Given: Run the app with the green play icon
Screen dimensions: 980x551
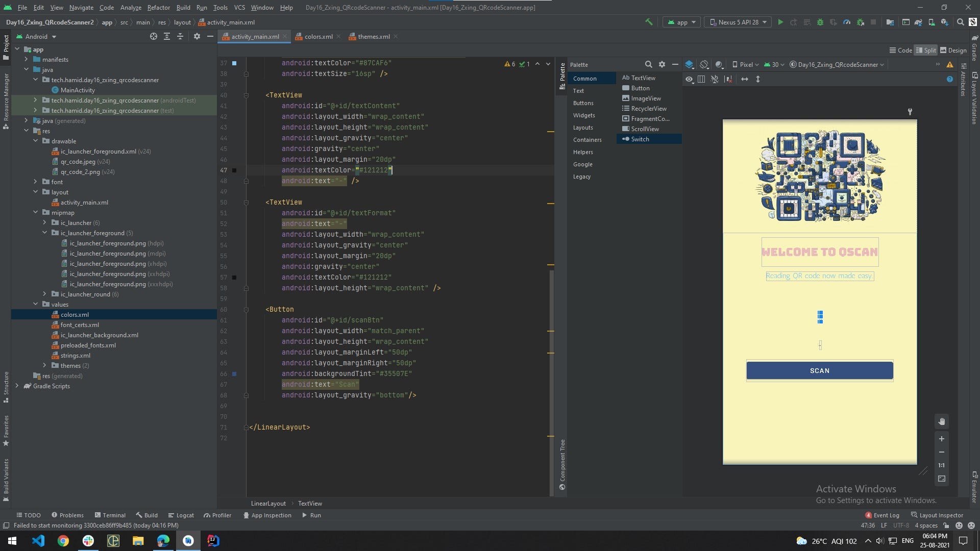Looking at the screenshot, I should pyautogui.click(x=780, y=22).
